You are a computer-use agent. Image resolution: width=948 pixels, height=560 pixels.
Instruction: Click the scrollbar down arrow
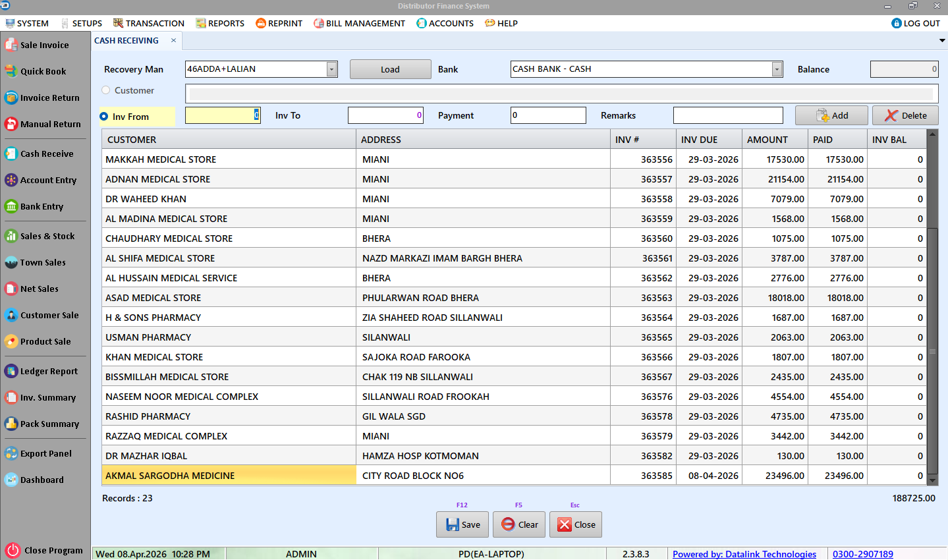coord(932,480)
